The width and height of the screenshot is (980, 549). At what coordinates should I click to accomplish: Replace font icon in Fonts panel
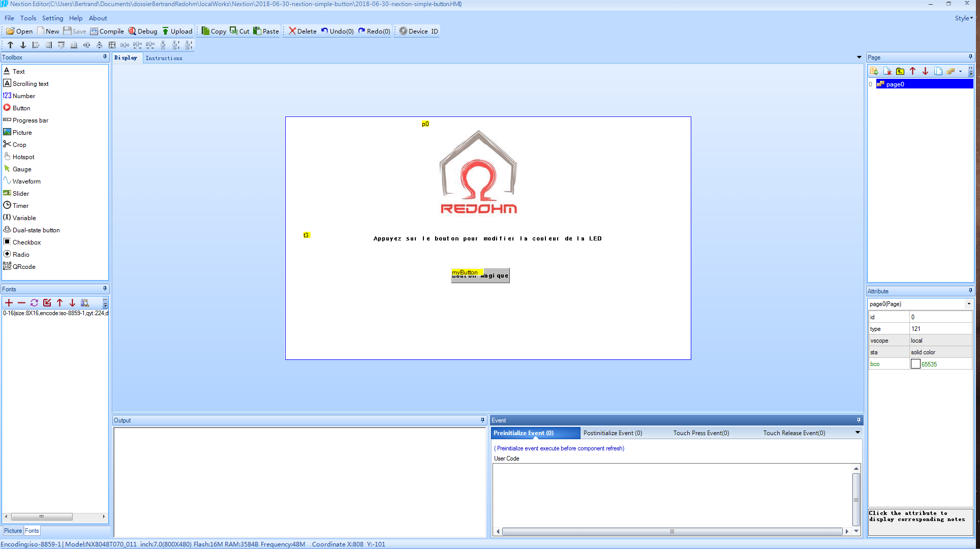click(x=47, y=303)
